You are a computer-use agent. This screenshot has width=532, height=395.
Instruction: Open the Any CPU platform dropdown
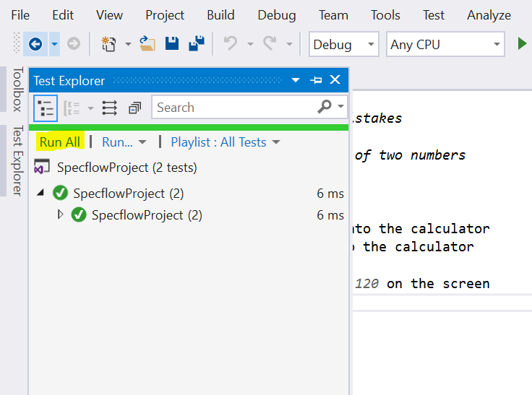(445, 45)
